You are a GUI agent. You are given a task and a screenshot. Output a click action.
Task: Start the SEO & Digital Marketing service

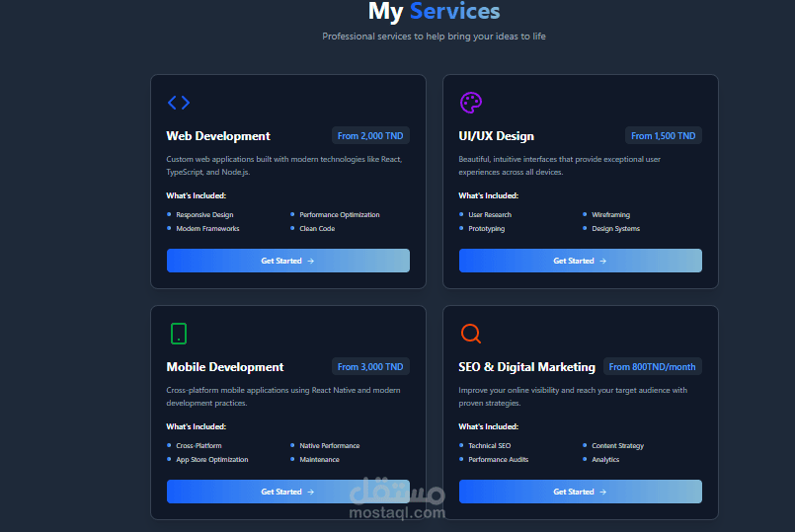(x=581, y=492)
